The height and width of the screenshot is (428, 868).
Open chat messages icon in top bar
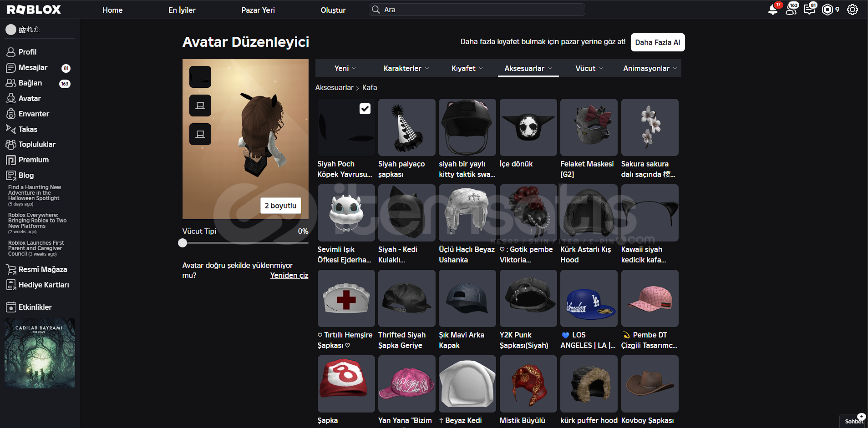click(x=809, y=10)
